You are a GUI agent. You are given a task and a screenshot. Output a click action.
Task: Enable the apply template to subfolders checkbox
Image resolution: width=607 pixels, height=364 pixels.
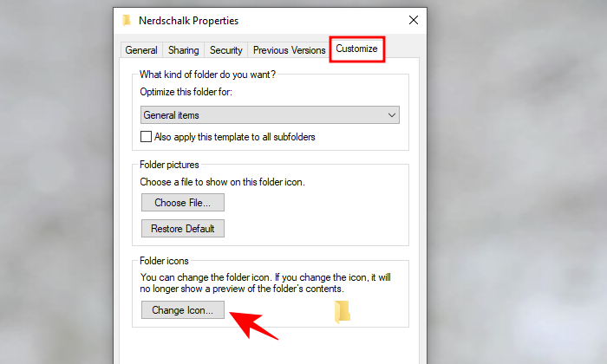[146, 137]
